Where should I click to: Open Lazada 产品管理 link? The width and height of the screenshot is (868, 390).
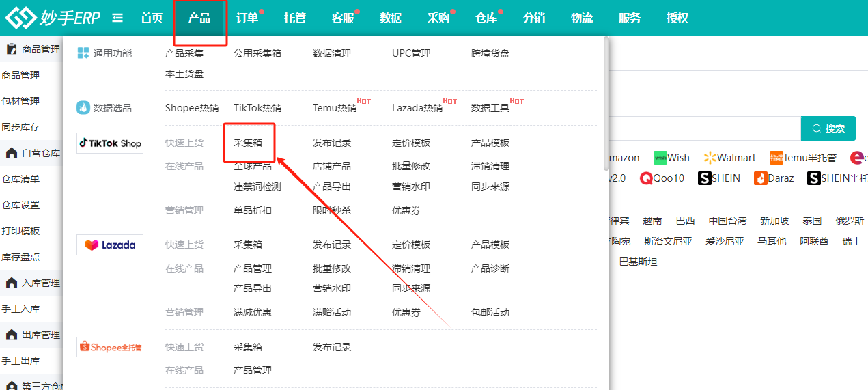point(253,268)
